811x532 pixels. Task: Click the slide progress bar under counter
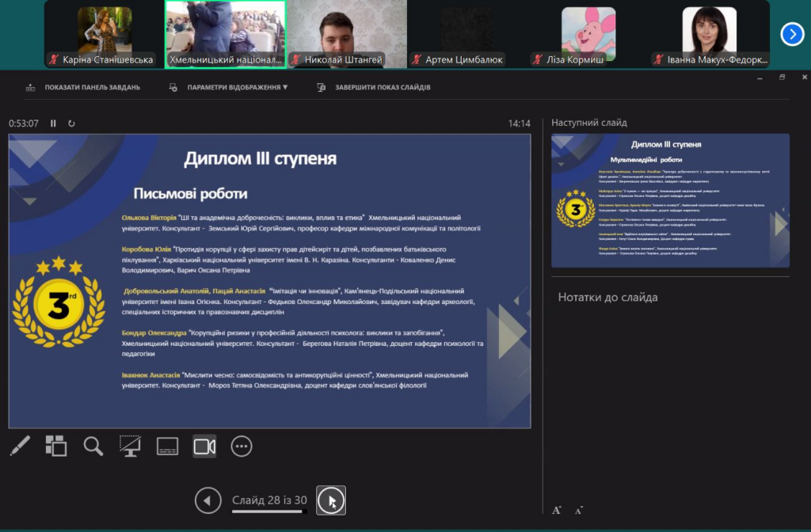tap(269, 511)
